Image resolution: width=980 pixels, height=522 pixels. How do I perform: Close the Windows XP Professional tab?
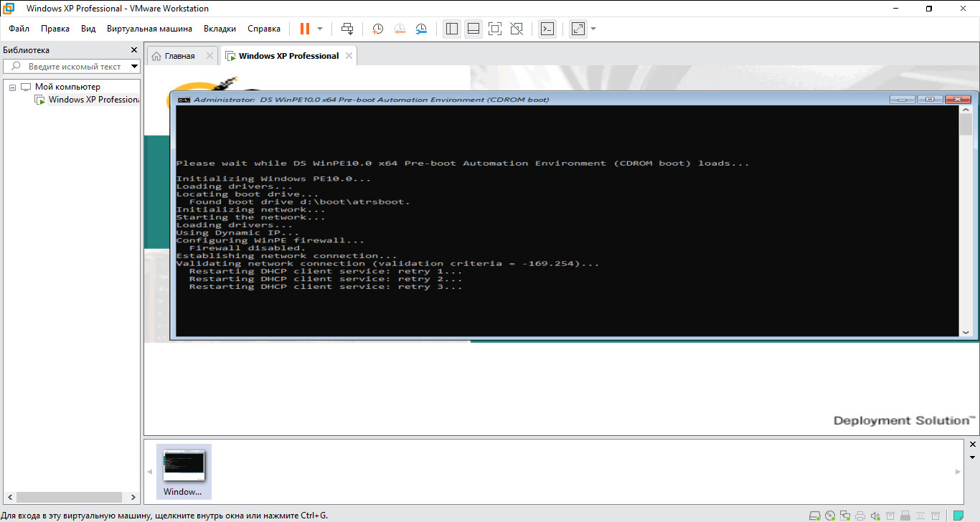[x=349, y=56]
